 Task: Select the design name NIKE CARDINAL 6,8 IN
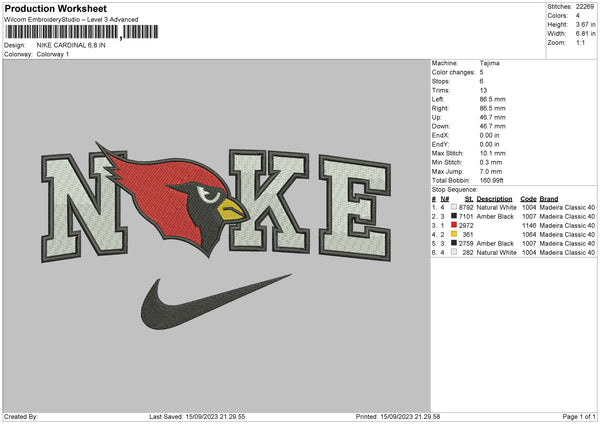pos(71,45)
